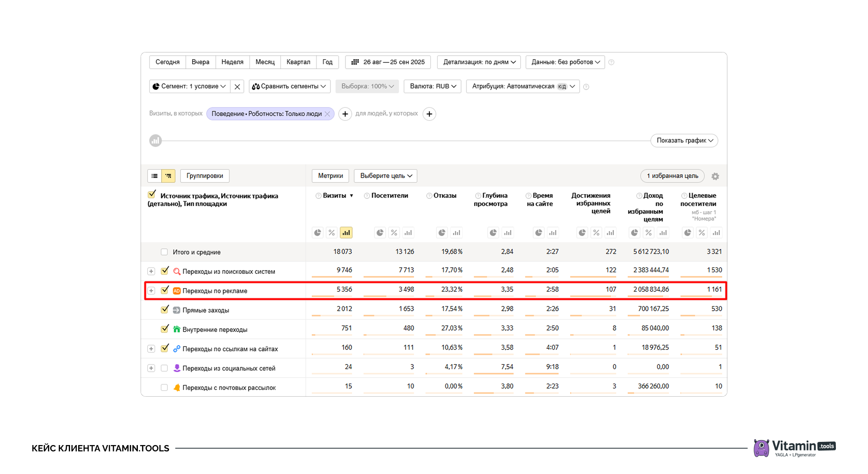Expand Переходы из поисковых систем row

click(x=151, y=271)
